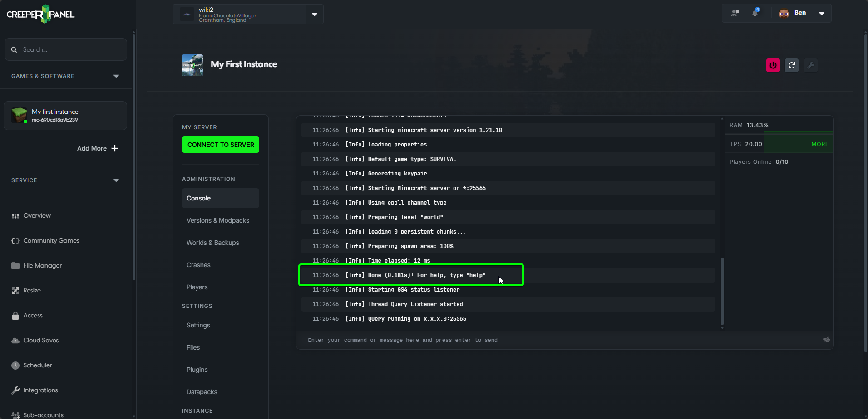This screenshot has width=868, height=419.
Task: Click the users icon beside the bell
Action: pyautogui.click(x=735, y=13)
